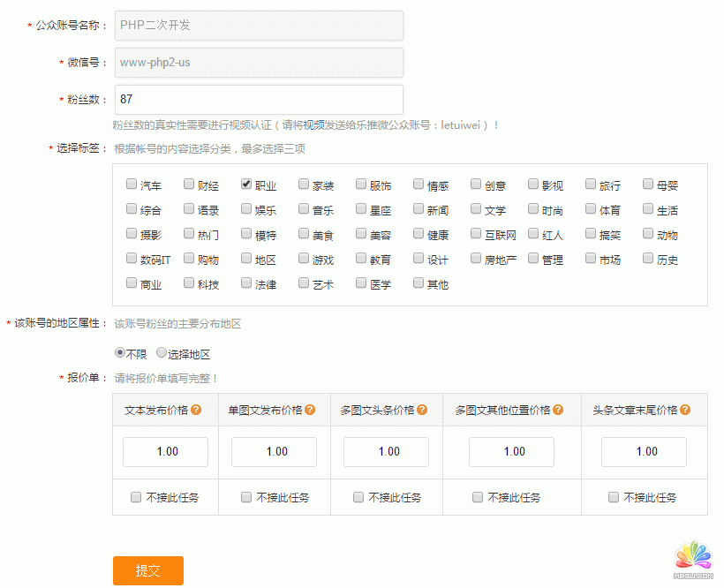Select the 不限 radio button
724x588 pixels.
click(x=119, y=351)
